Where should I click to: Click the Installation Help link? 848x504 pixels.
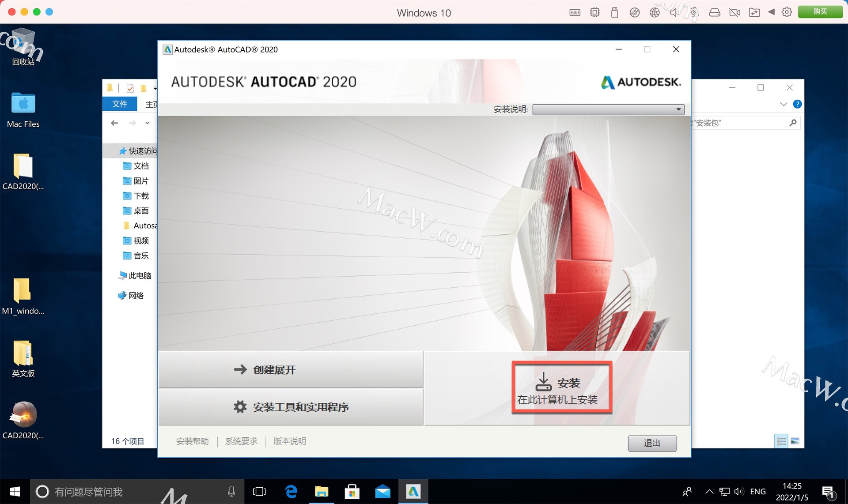[192, 441]
